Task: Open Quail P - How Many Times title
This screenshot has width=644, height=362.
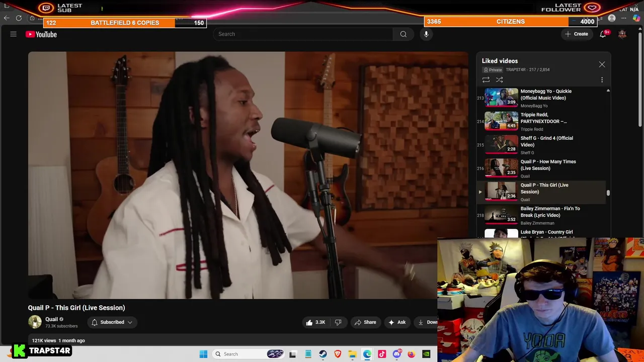Action: 548,165
